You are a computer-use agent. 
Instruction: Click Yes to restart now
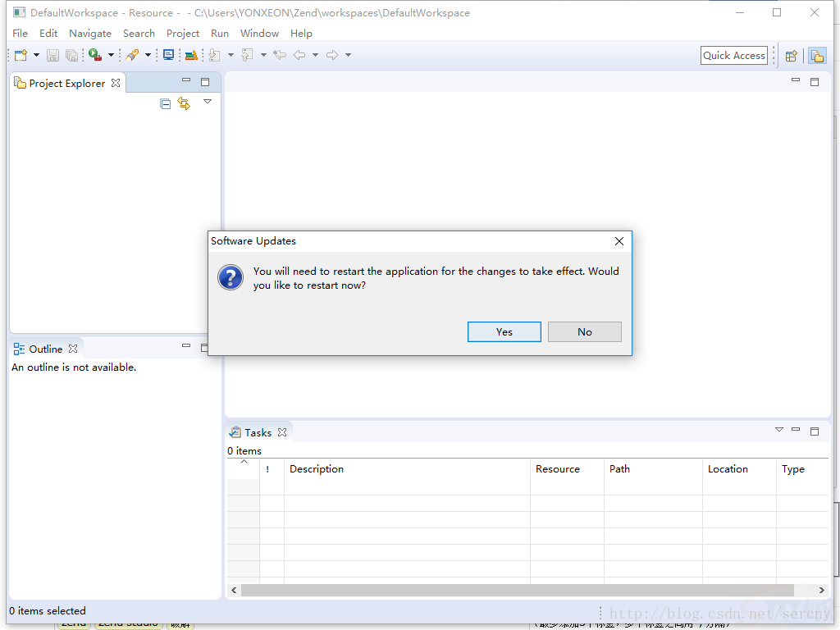pyautogui.click(x=504, y=331)
